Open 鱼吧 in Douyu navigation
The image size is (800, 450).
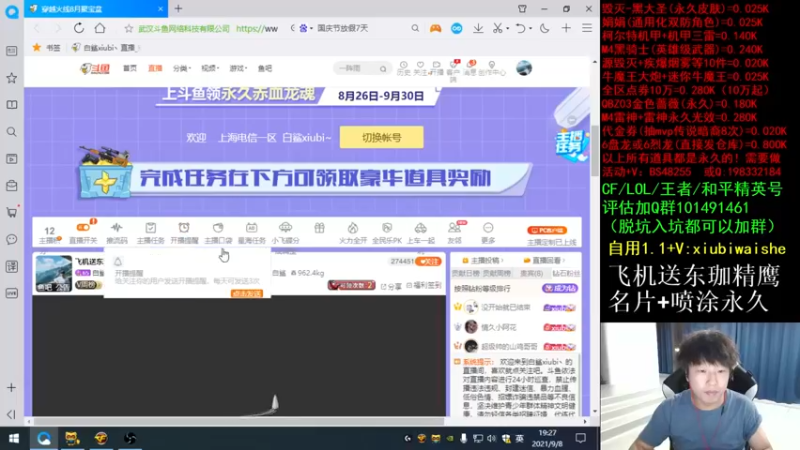pos(265,68)
